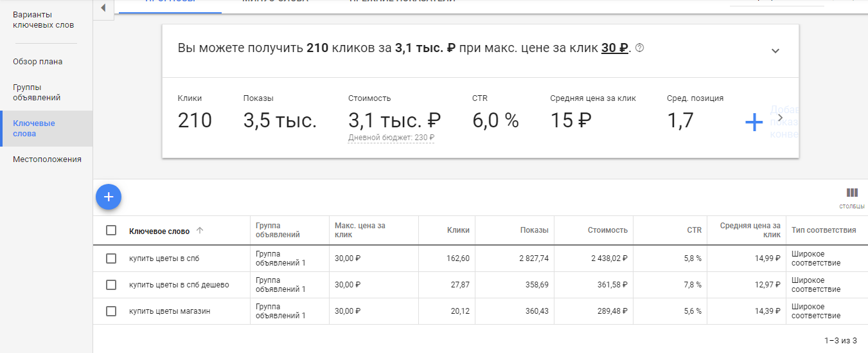Viewport: 868px width, 353px height.
Task: Open the Столбцы columns selector icon
Action: point(852,193)
